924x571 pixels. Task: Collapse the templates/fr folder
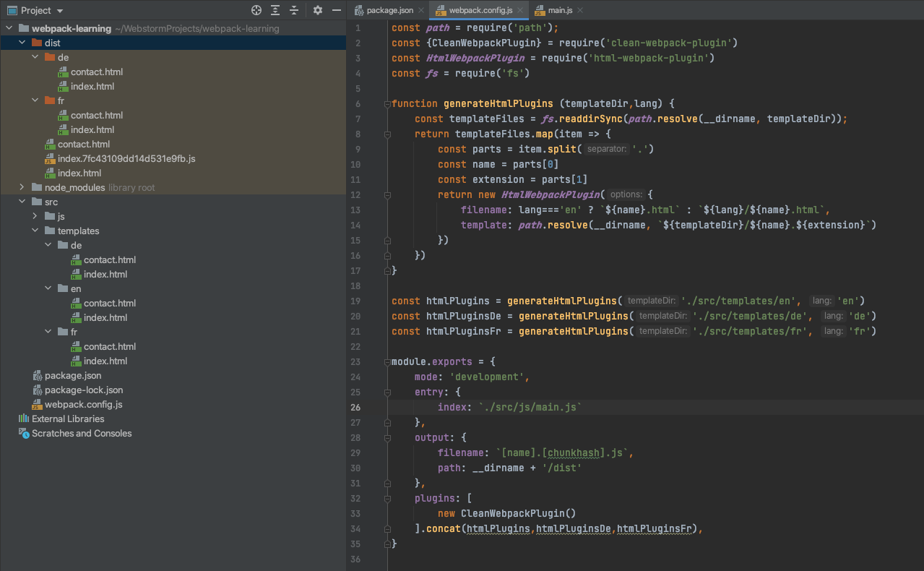point(48,332)
